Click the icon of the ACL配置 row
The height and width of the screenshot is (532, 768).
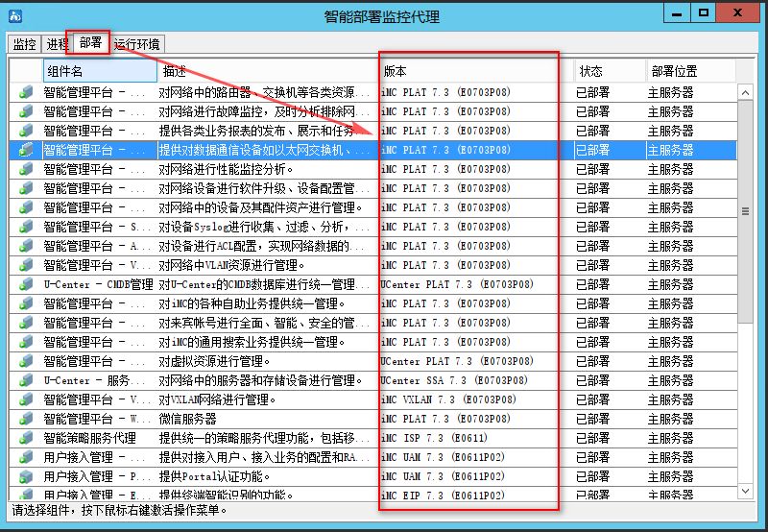click(26, 246)
